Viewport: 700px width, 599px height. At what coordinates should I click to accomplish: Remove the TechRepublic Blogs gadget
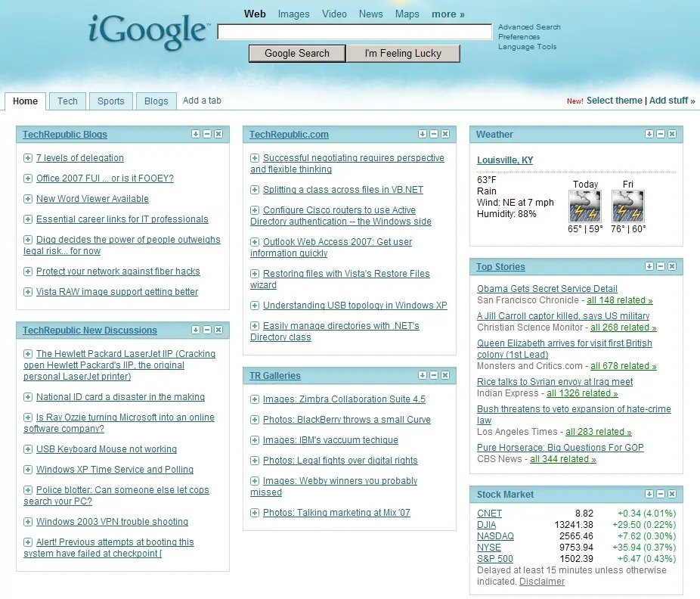tap(218, 134)
